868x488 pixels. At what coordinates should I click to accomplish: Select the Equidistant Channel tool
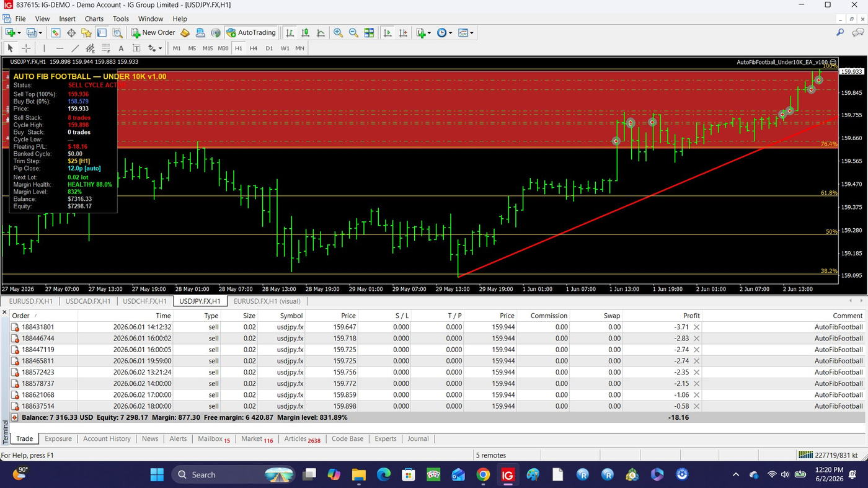click(90, 48)
